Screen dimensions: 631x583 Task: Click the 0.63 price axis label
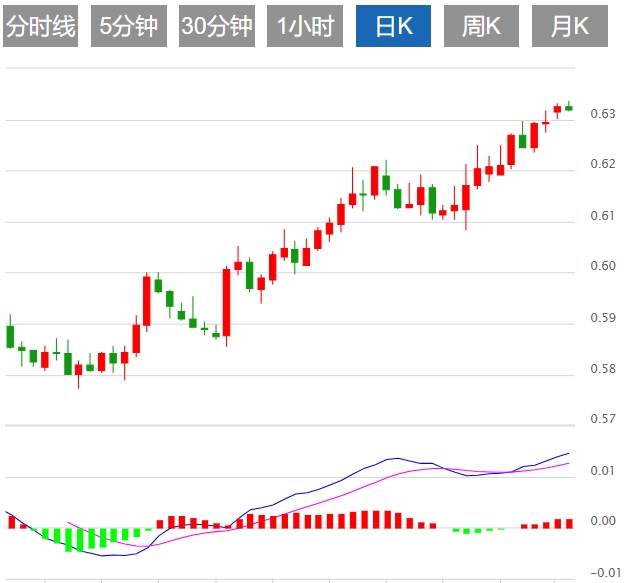(603, 114)
